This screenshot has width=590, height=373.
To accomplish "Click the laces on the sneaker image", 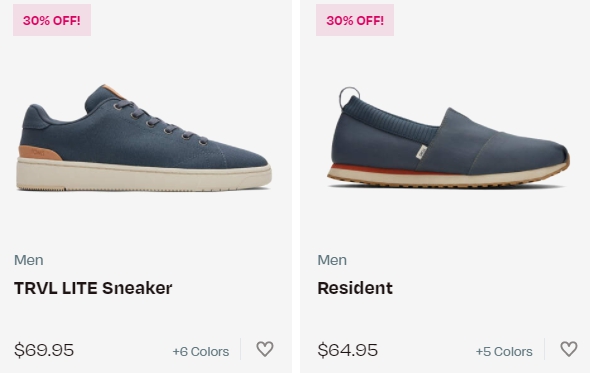I will click(162, 122).
